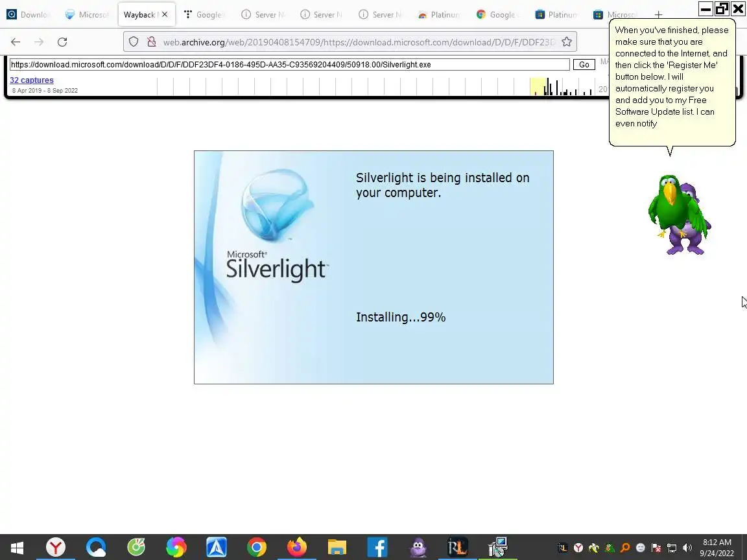Switch to the Google tab with Chrome icon
The image size is (747, 560).
click(497, 15)
